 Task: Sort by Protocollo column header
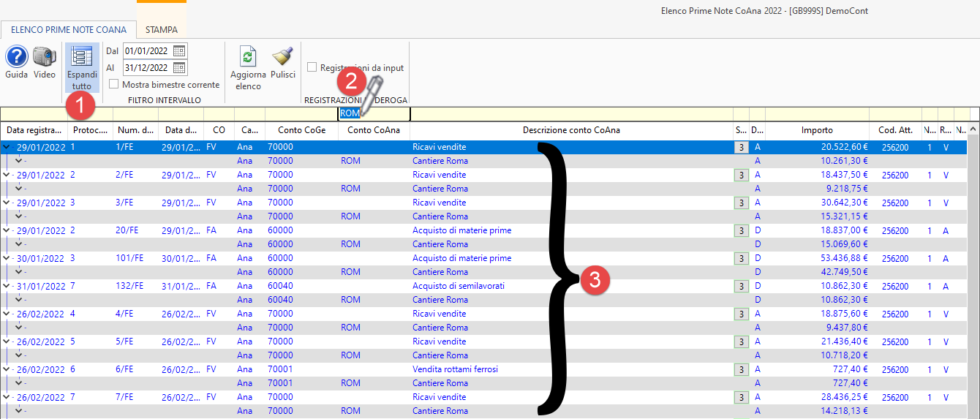tap(90, 130)
